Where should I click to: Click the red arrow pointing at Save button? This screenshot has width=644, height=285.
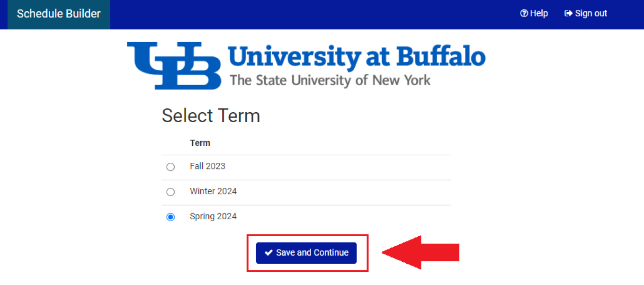click(421, 252)
